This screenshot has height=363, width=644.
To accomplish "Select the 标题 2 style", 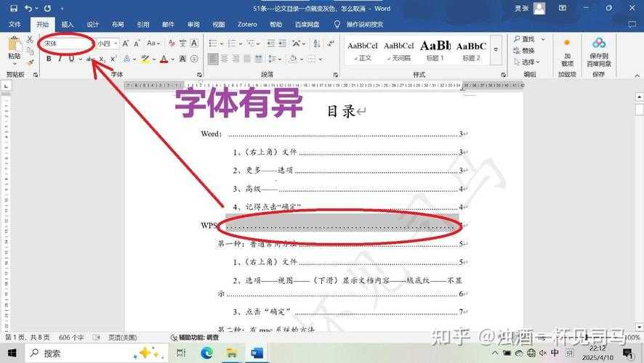I will click(x=471, y=51).
